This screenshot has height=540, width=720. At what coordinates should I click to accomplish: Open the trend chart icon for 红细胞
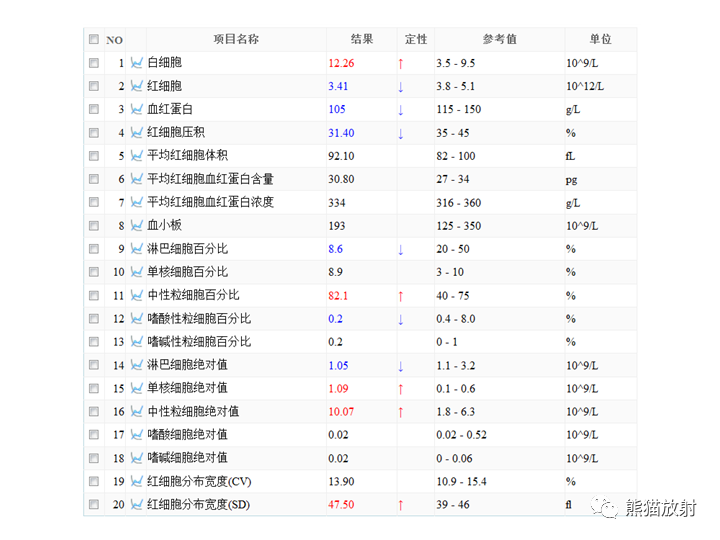click(x=136, y=86)
